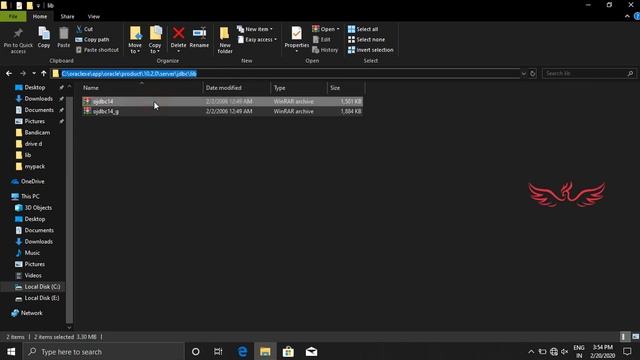
Task: Click Select all
Action: click(363, 29)
